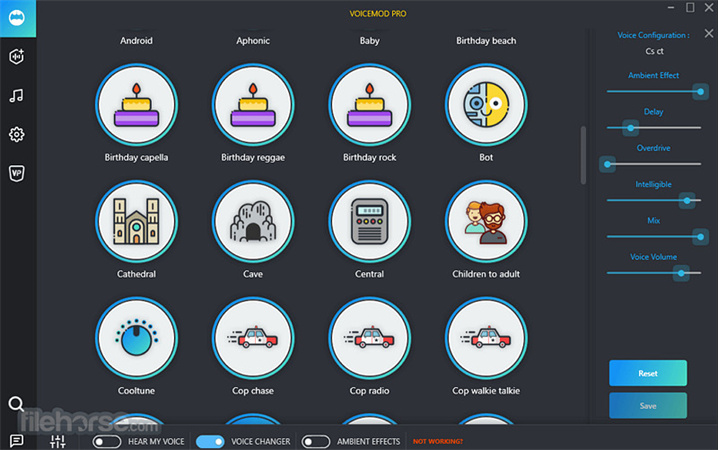Turn off the Voice Changer switch
The width and height of the screenshot is (718, 450).
click(210, 442)
